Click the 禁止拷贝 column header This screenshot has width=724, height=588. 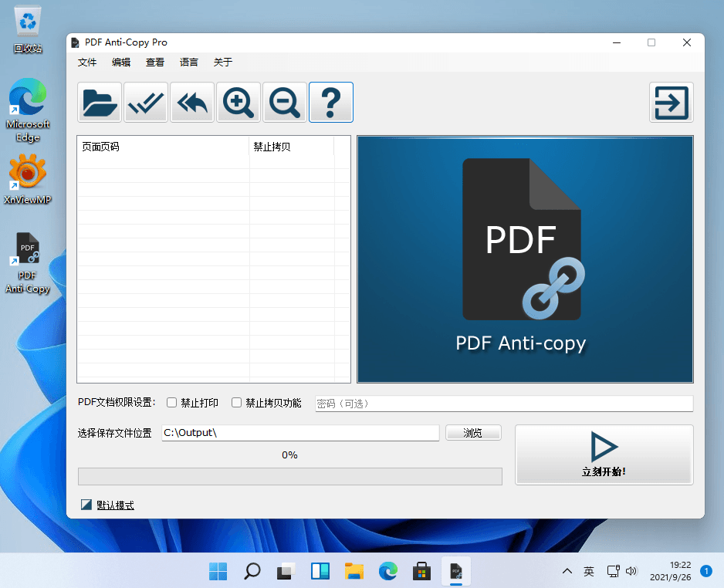[x=291, y=147]
